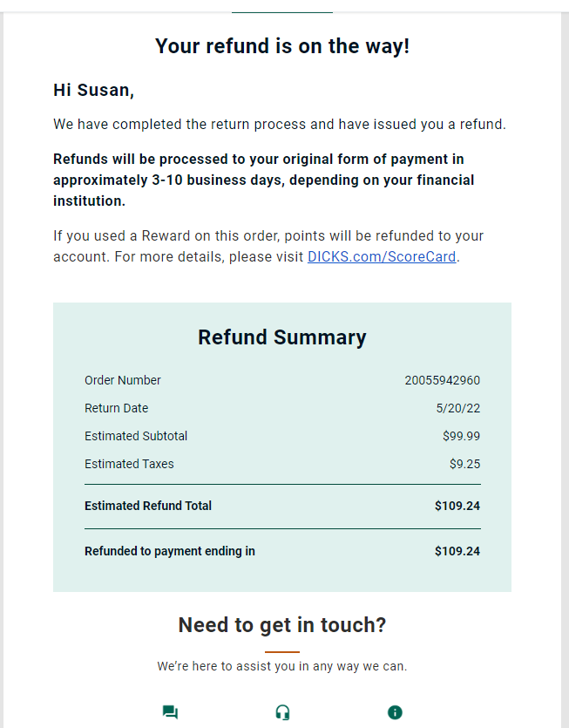Click the bold 3-10 business days paragraph
Image resolution: width=569 pixels, height=728 pixels.
point(264,180)
